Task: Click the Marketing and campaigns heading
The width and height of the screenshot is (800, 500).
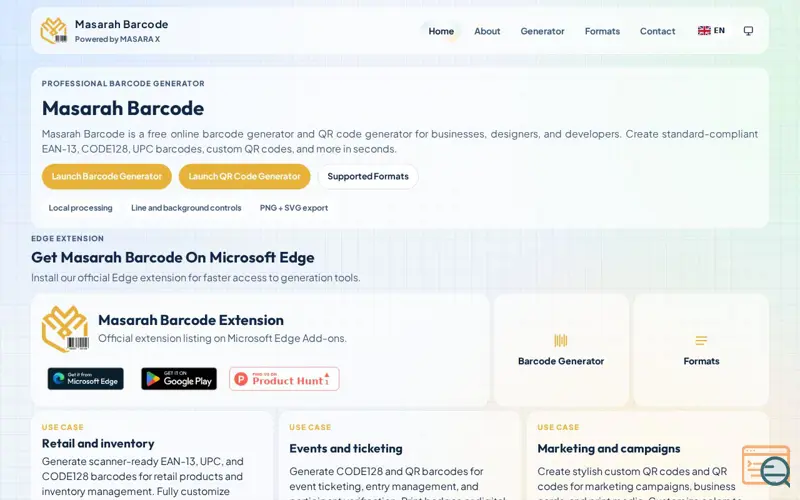Action: tap(609, 448)
